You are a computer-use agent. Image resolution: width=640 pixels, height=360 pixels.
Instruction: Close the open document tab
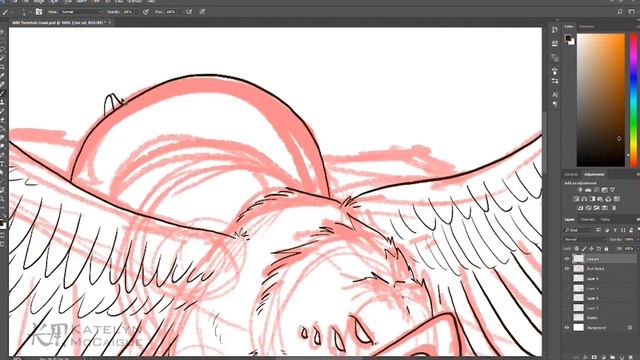(109, 23)
